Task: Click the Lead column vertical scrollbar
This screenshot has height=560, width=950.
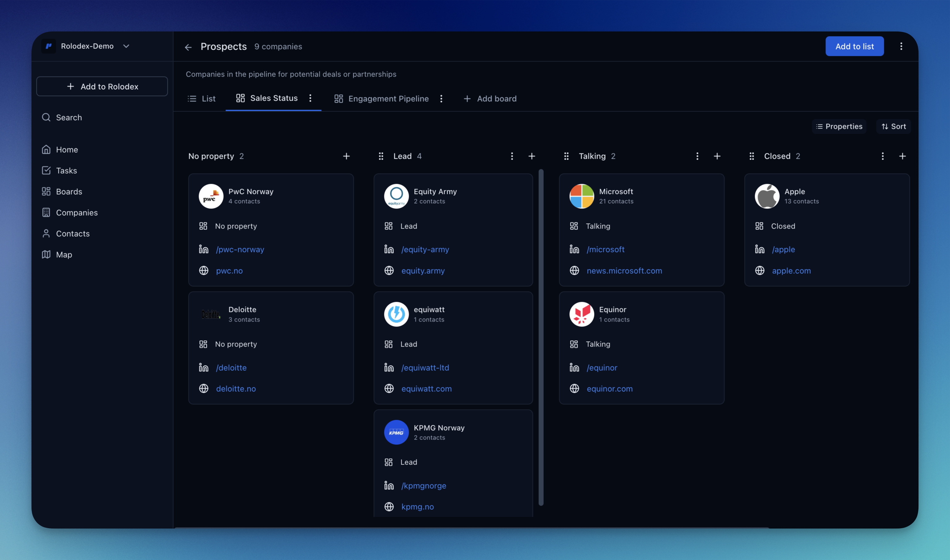Action: click(x=540, y=337)
